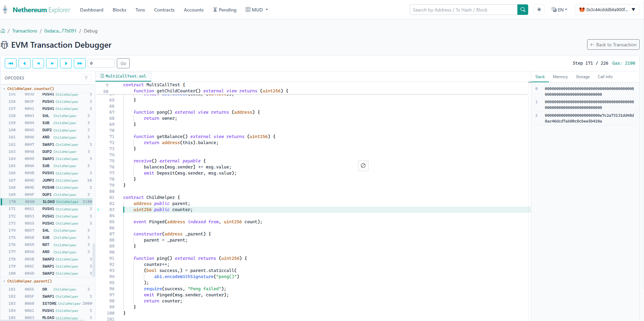Toggle light/dark theme with the sun icon
Image resolution: width=644 pixels, height=321 pixels.
[539, 9]
